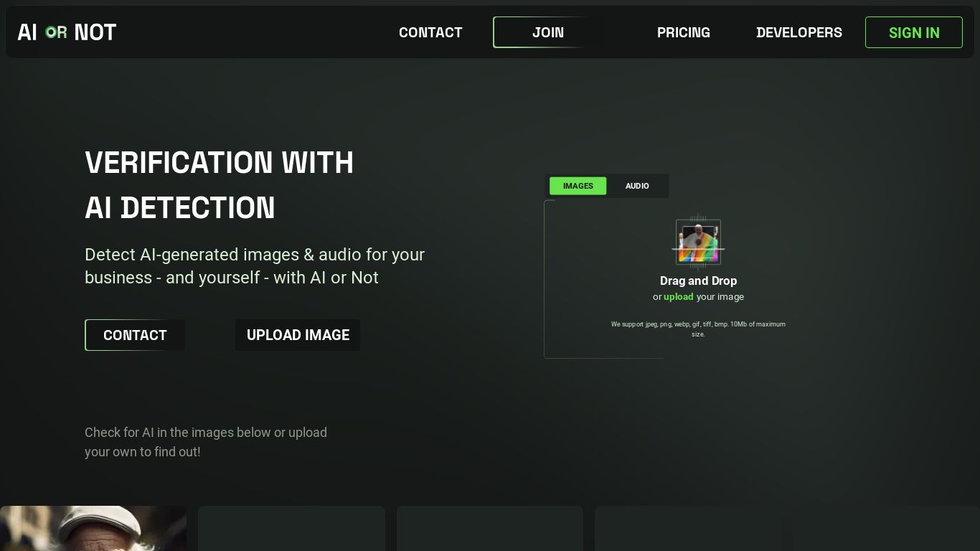Image resolution: width=980 pixels, height=551 pixels.
Task: Click the 'Detect AI-generated images & audio' tagline
Action: click(255, 266)
